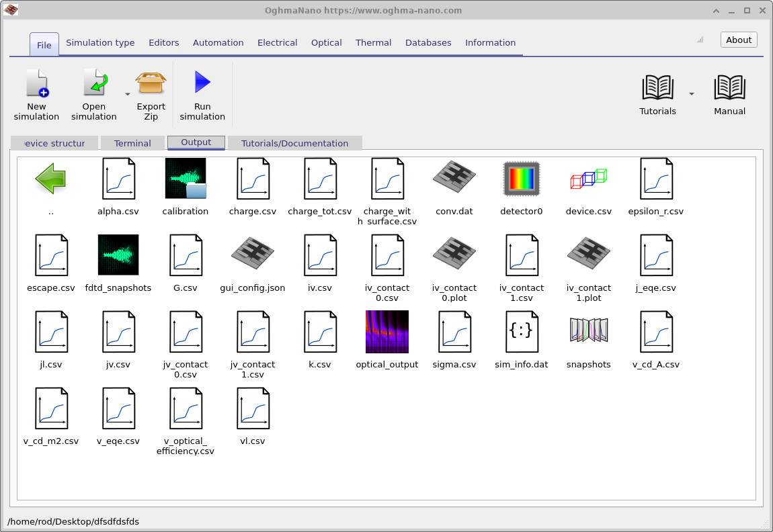Switch to the Tutorials/Documentation tab
Image resolution: width=773 pixels, height=532 pixels.
295,143
